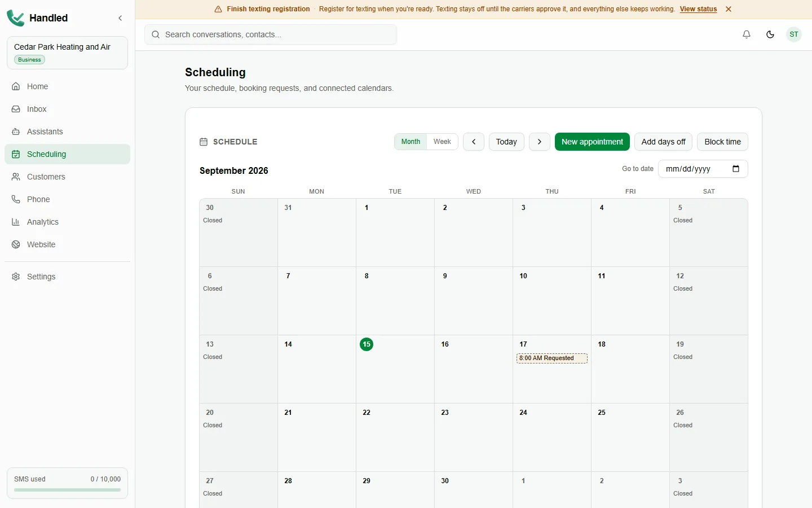Viewport: 812px width, 508px height.
Task: Focus the Go to date field
Action: tap(703, 169)
